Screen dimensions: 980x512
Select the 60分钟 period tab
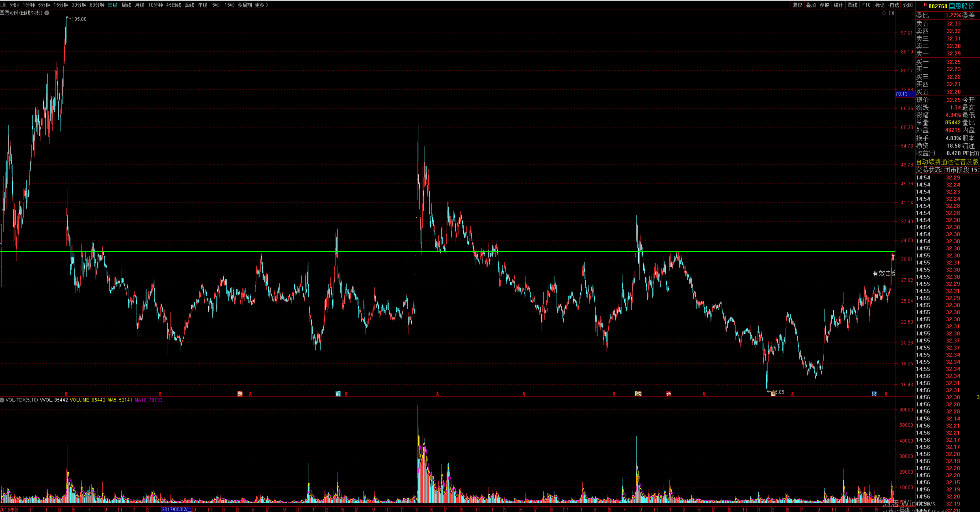[x=97, y=5]
